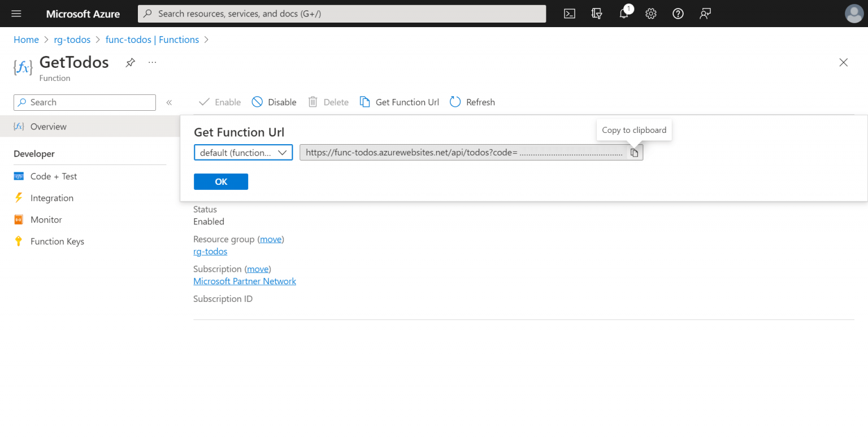Open the Monitor section
The height and width of the screenshot is (442, 868).
coord(45,219)
